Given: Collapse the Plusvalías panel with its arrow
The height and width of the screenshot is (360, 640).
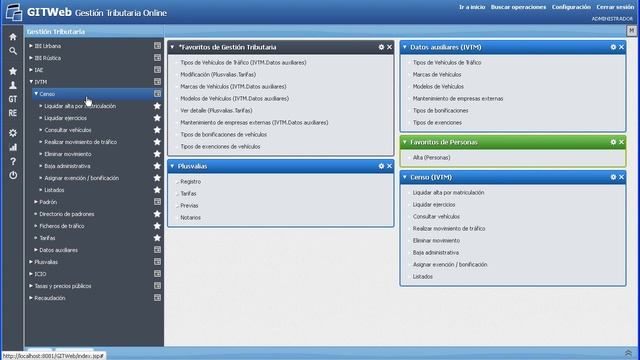Looking at the screenshot, I should pos(172,166).
